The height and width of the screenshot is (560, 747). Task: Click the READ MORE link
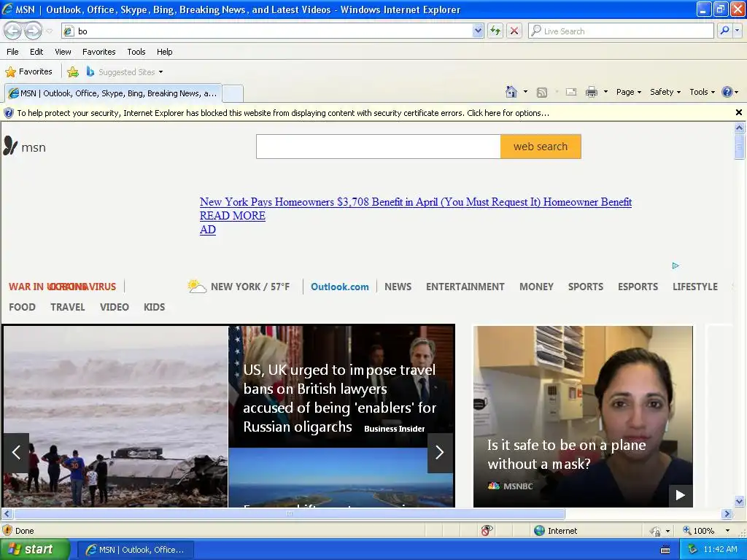(x=233, y=216)
